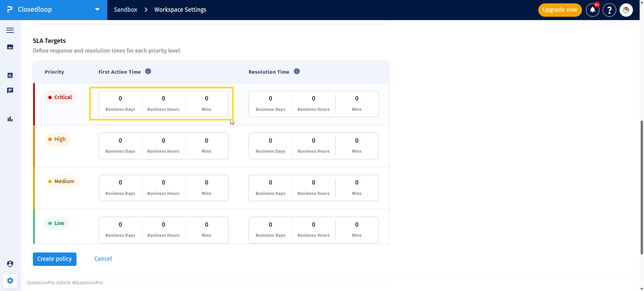
Task: Open Workspace Settings breadcrumb
Action: (x=180, y=10)
